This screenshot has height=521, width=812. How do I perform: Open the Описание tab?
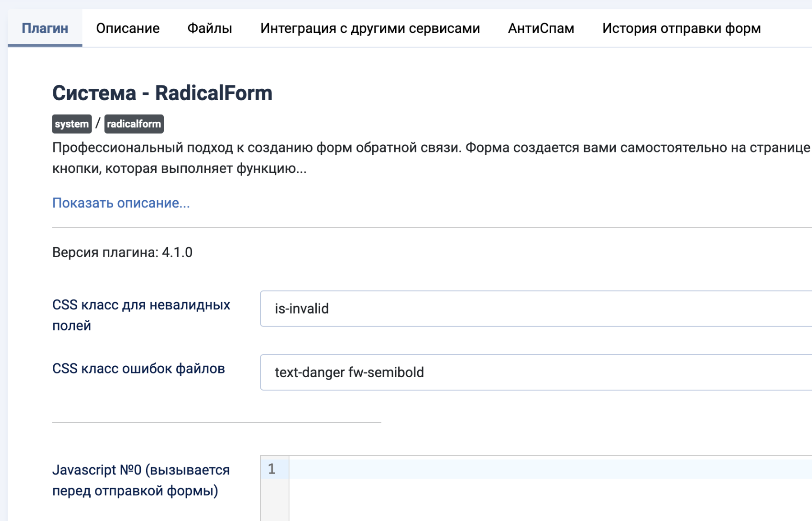[128, 28]
